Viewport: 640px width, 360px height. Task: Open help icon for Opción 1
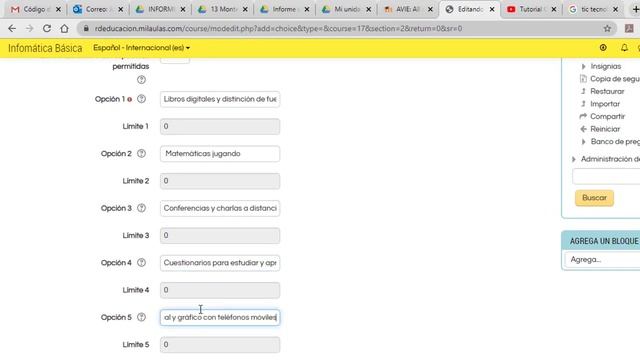[141, 99]
